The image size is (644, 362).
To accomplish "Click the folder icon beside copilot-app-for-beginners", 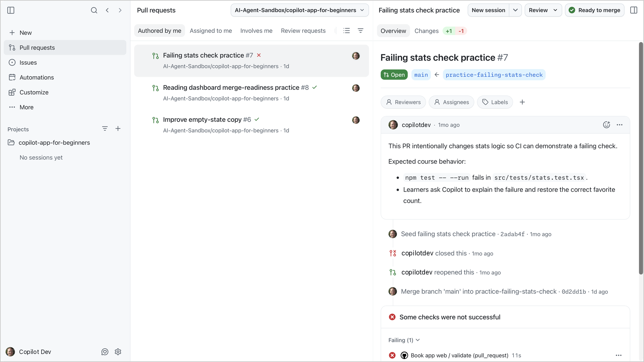I will pyautogui.click(x=11, y=142).
